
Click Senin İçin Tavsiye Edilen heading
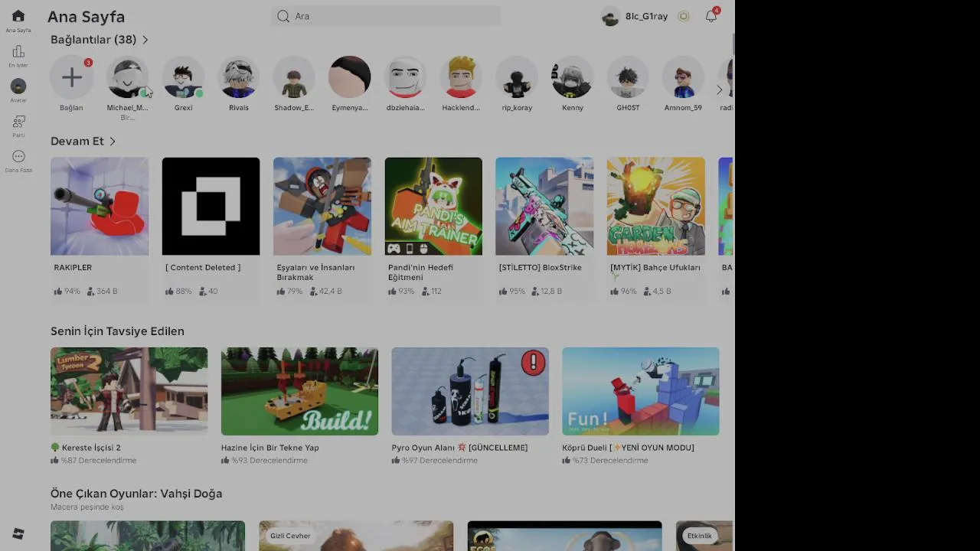[x=117, y=331]
